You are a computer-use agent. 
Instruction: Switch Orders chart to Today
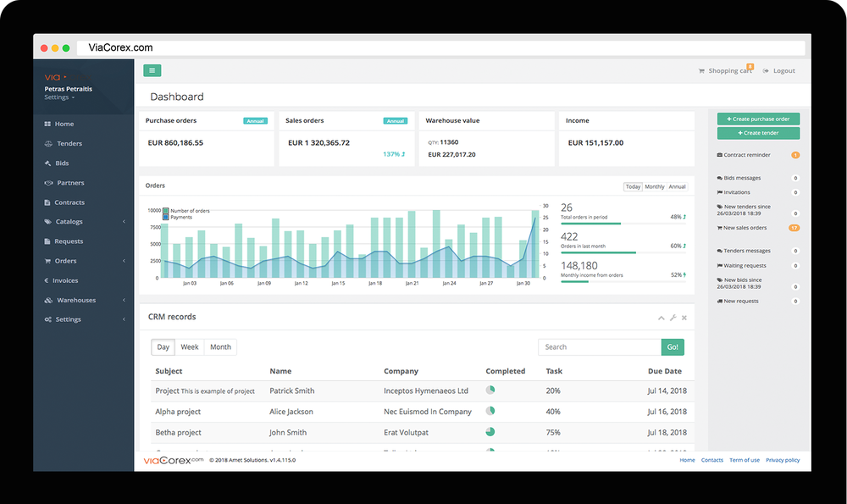(633, 187)
